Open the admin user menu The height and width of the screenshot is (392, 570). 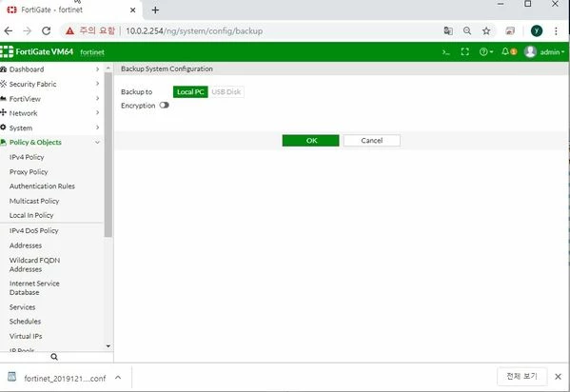[x=544, y=52]
